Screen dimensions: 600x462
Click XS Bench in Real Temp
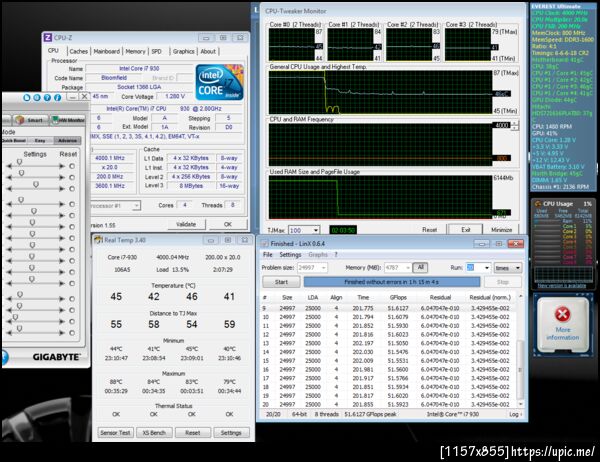click(154, 433)
